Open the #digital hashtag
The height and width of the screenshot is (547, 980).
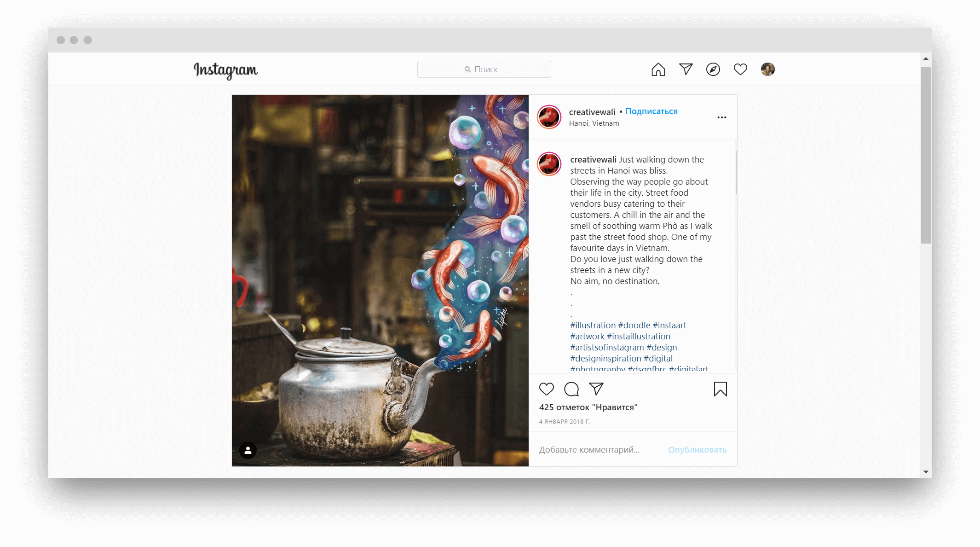point(658,359)
